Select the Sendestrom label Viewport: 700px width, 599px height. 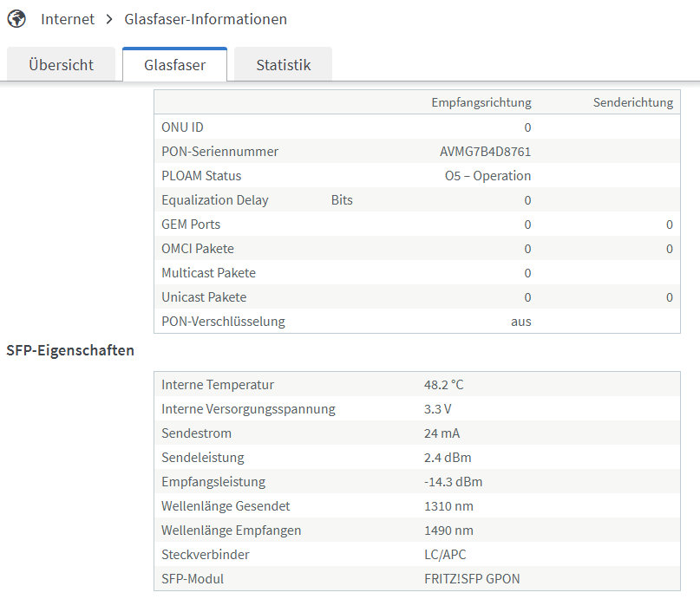(196, 433)
